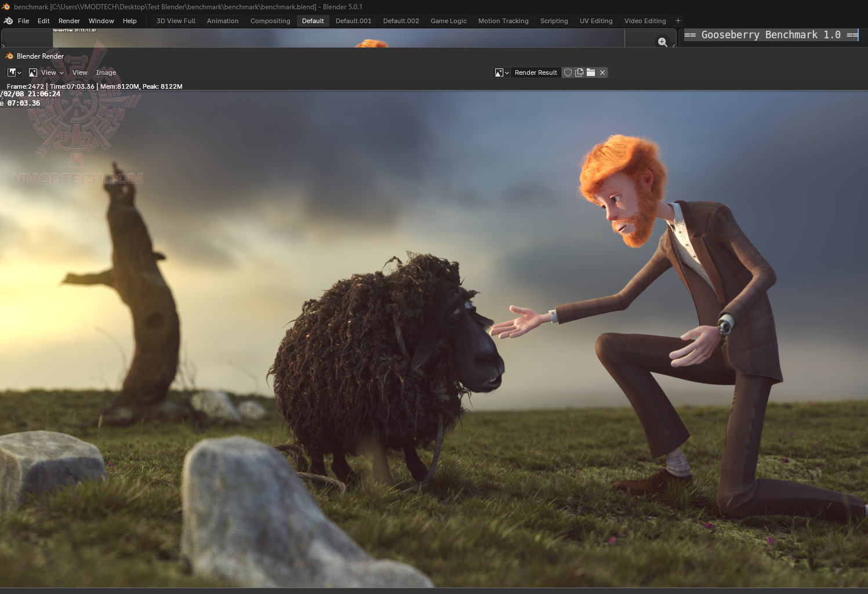Unlink Render Result with the X icon
The height and width of the screenshot is (594, 868).
602,73
